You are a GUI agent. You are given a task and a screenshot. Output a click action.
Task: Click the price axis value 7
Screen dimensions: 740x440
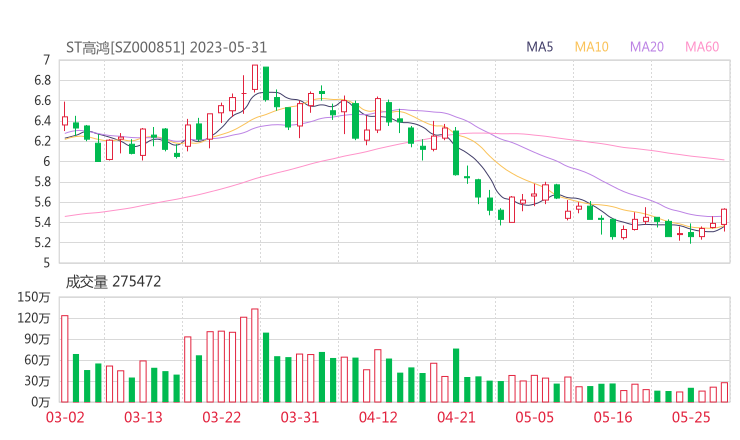[x=46, y=60]
